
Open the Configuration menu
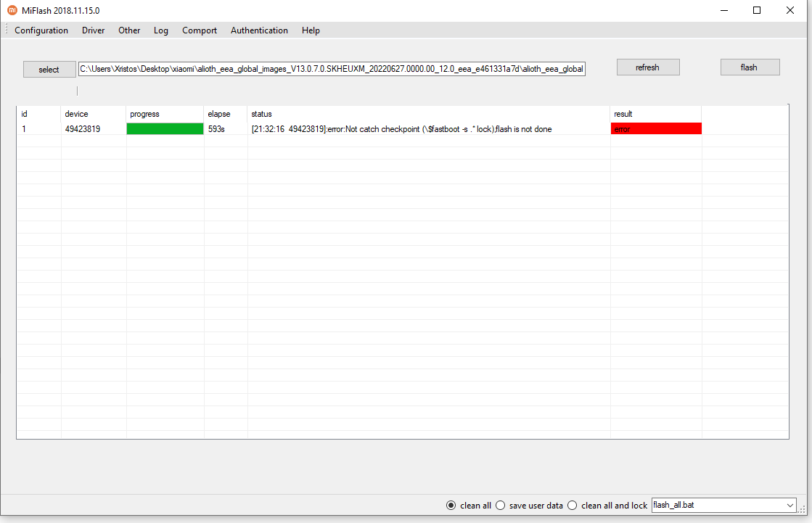[41, 30]
